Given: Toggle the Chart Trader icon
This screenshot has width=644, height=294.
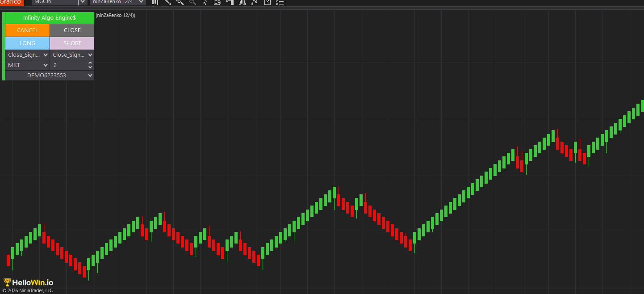Looking at the screenshot, I should [x=230, y=2].
